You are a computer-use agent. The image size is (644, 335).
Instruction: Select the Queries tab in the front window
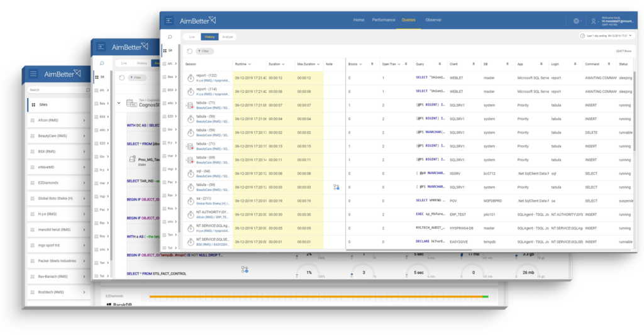(408, 20)
